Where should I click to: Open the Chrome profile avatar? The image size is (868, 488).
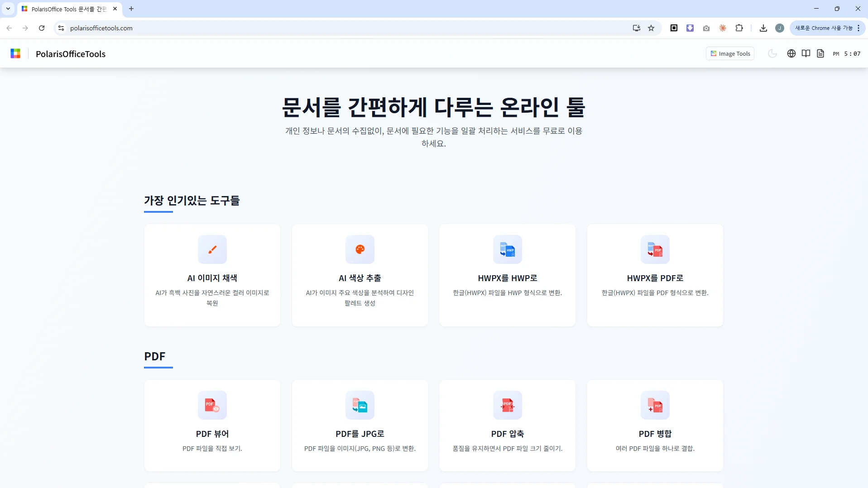[x=780, y=28]
